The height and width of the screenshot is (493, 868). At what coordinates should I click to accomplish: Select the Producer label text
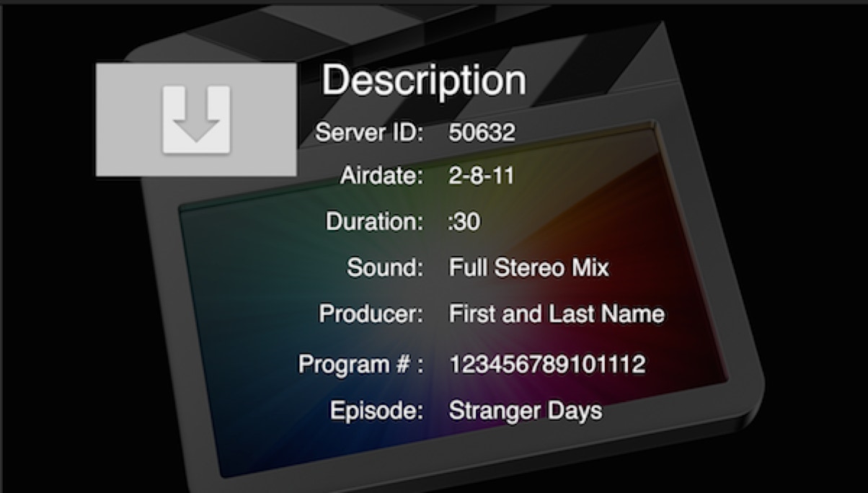[x=372, y=314]
